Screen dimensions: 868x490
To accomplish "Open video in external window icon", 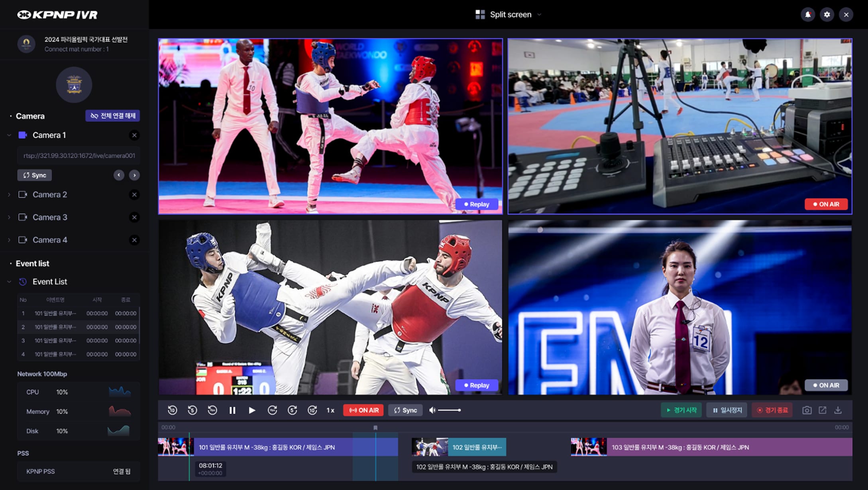I will click(x=823, y=410).
